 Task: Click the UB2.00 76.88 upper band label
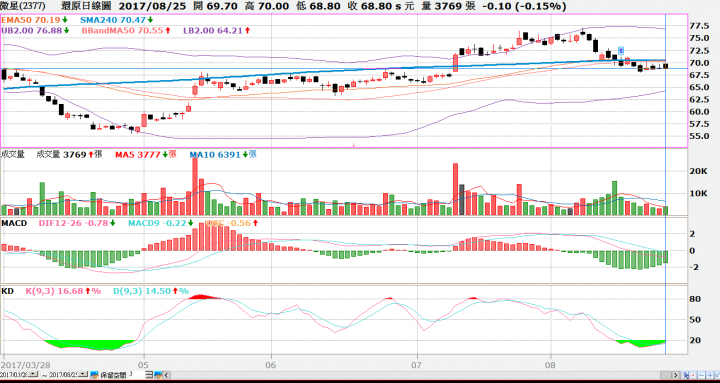pos(31,31)
